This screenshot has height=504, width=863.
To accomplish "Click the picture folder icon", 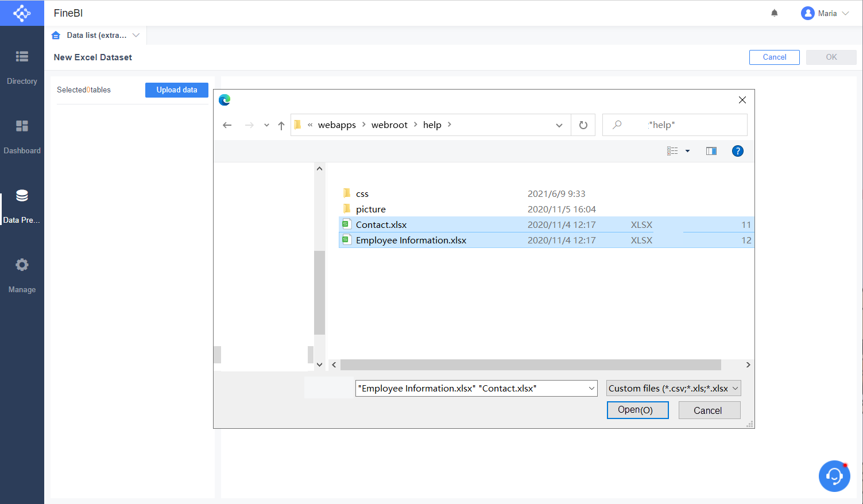I will pyautogui.click(x=347, y=208).
